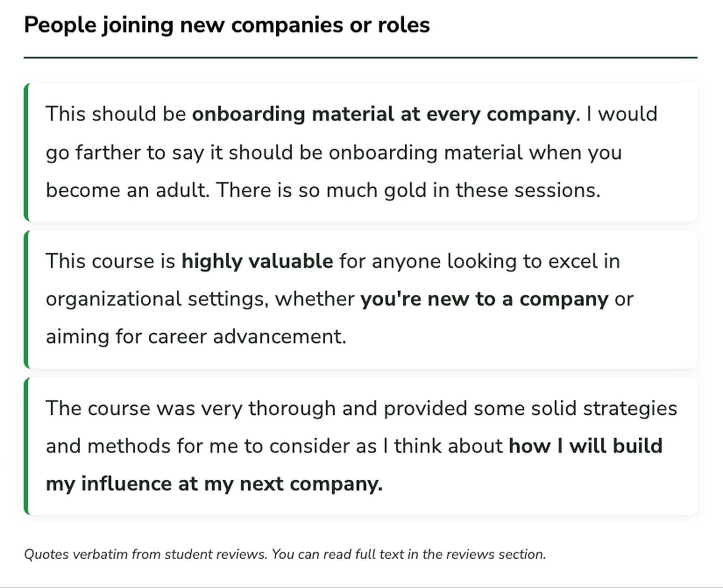Screen dimensions: 723x588
Task: Click the bold phrase "highly valuable"
Action: point(257,261)
